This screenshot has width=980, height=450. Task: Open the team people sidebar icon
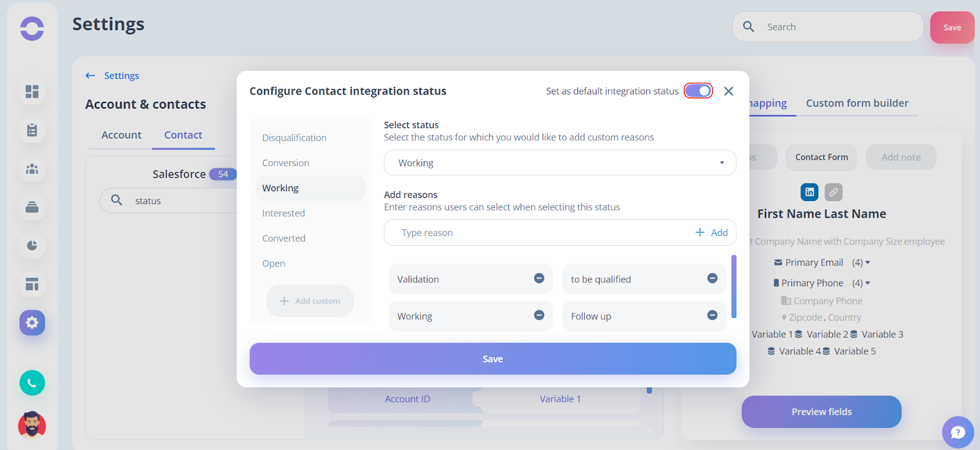pyautogui.click(x=32, y=169)
